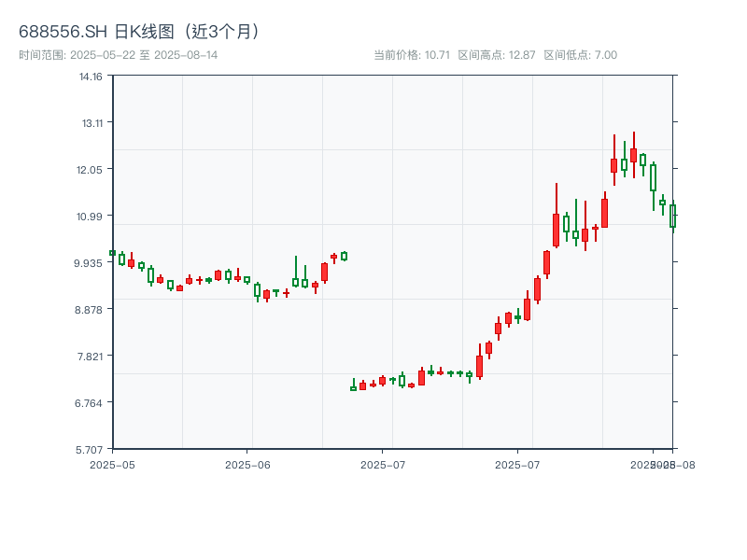
Task: Click the 5.707 bottom y-axis label
Action: coord(91,449)
